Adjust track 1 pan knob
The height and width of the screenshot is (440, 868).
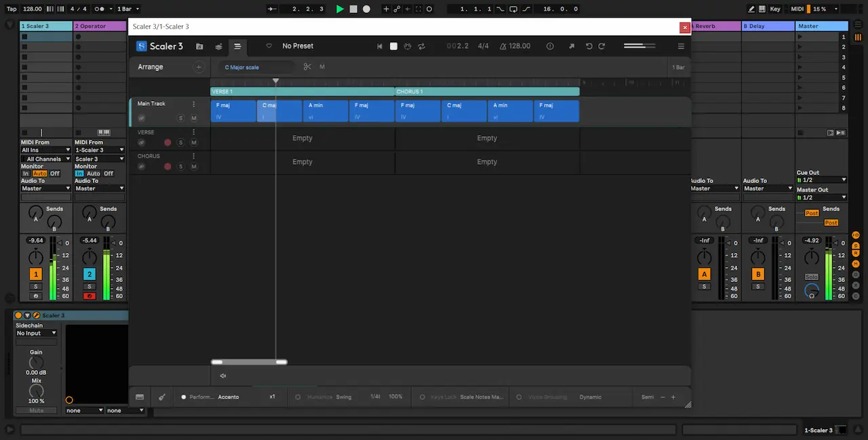click(35, 258)
